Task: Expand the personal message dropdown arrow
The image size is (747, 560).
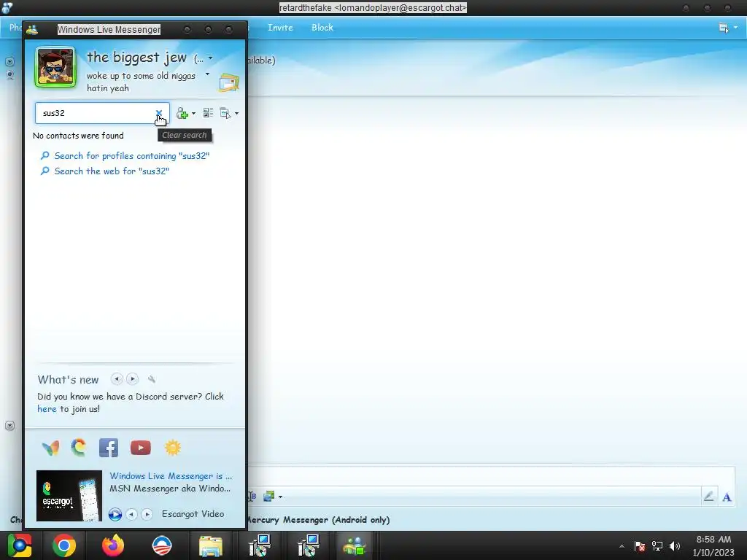Action: [x=207, y=74]
